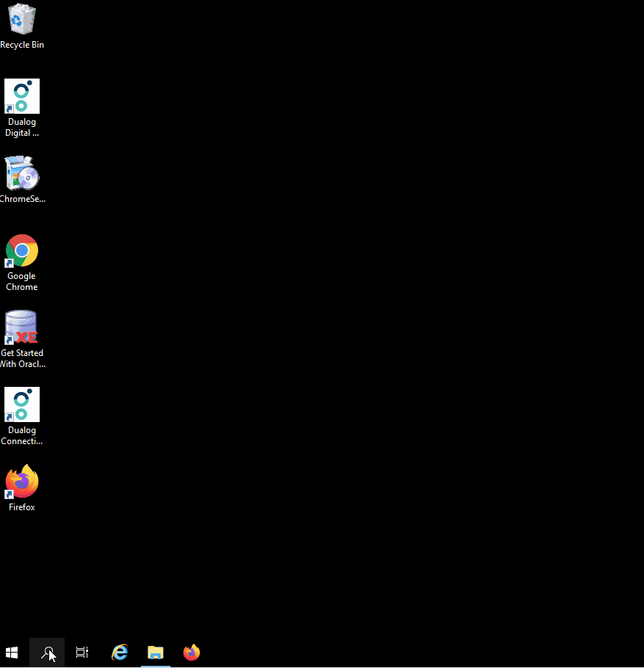Click the "Recycle Bin" label text
This screenshot has width=644, height=668.
pos(22,45)
